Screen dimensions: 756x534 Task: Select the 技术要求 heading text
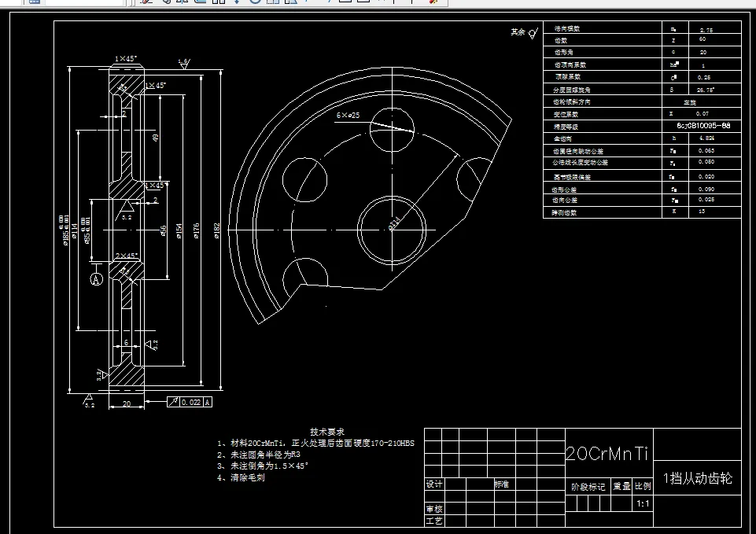[327, 432]
